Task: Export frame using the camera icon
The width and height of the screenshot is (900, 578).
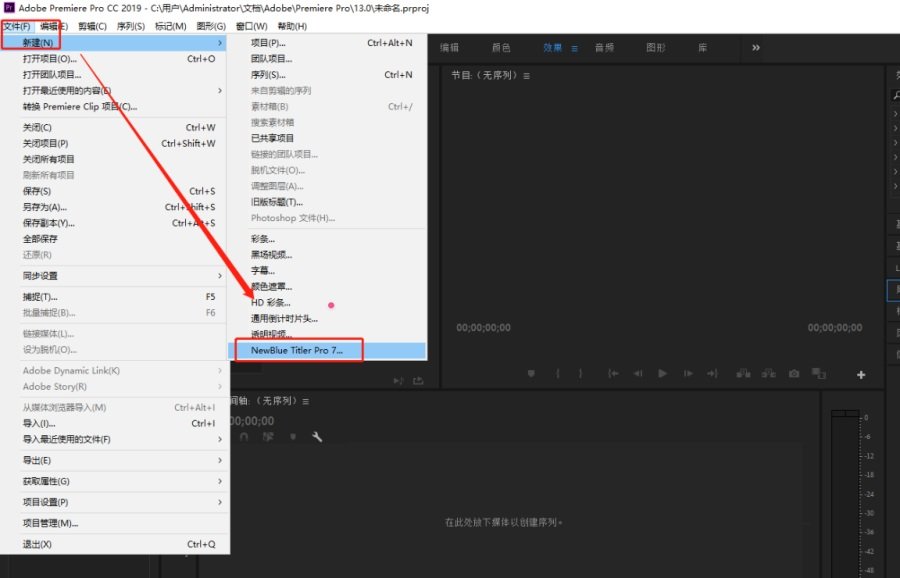Action: coord(794,374)
